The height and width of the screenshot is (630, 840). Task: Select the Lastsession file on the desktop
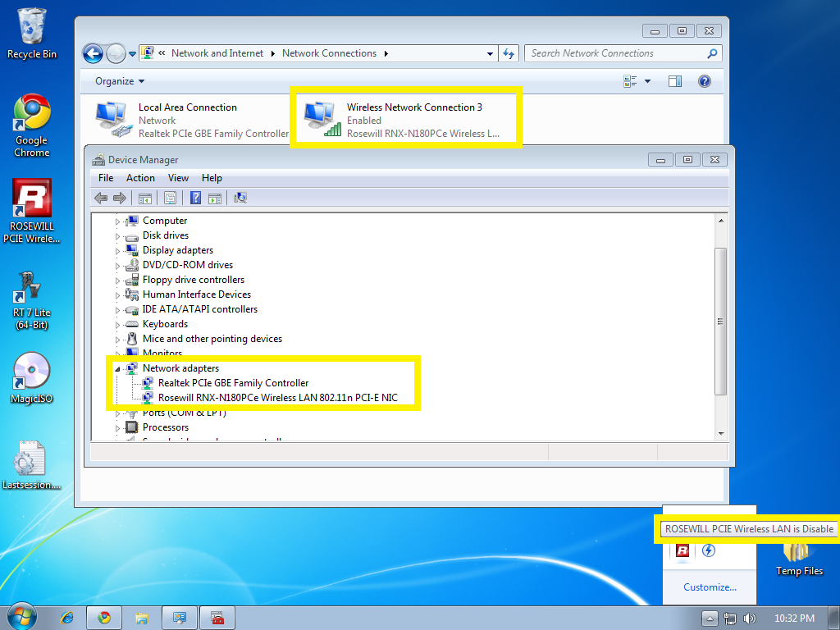click(x=32, y=465)
